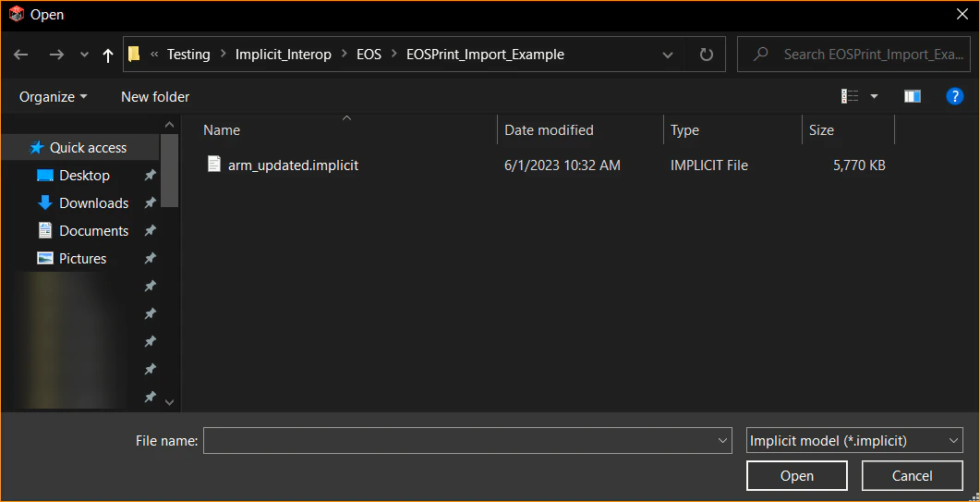Open Downloads in the sidebar
Screen dimensions: 980x502
[93, 203]
